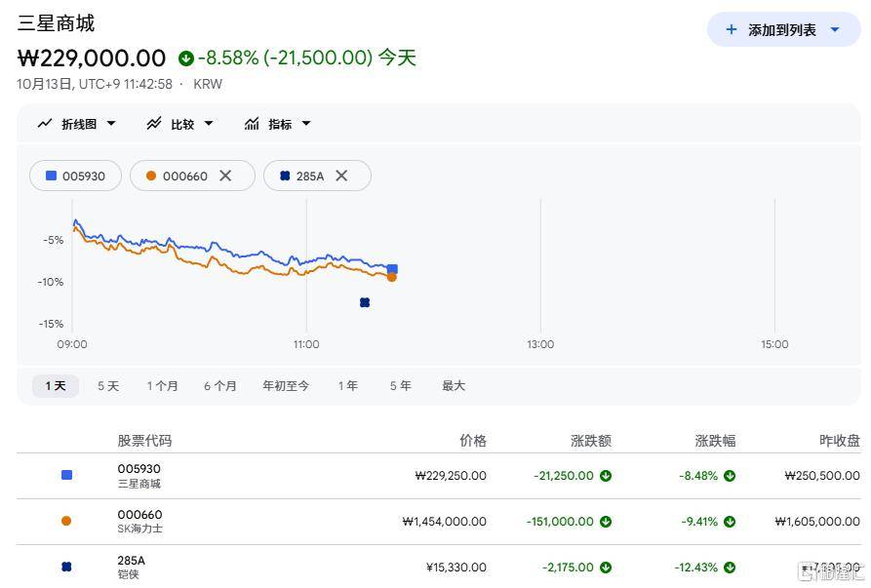Click the ₩1,454,000.00 price cell
Viewport: 871px width, 588px height.
(x=445, y=522)
